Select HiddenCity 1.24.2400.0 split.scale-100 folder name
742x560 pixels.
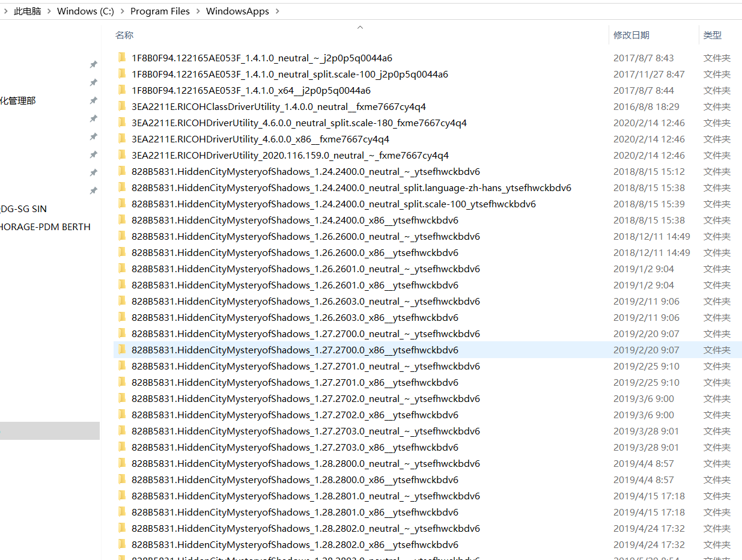point(333,204)
